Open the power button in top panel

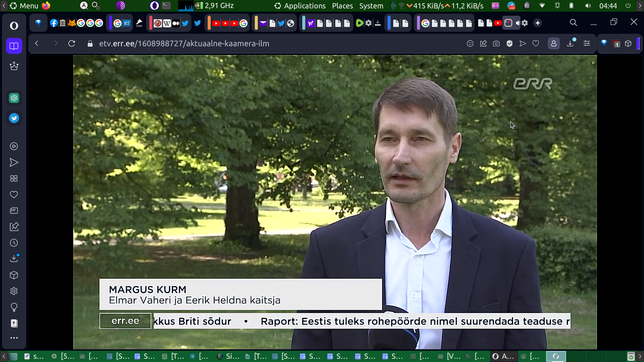tap(628, 6)
